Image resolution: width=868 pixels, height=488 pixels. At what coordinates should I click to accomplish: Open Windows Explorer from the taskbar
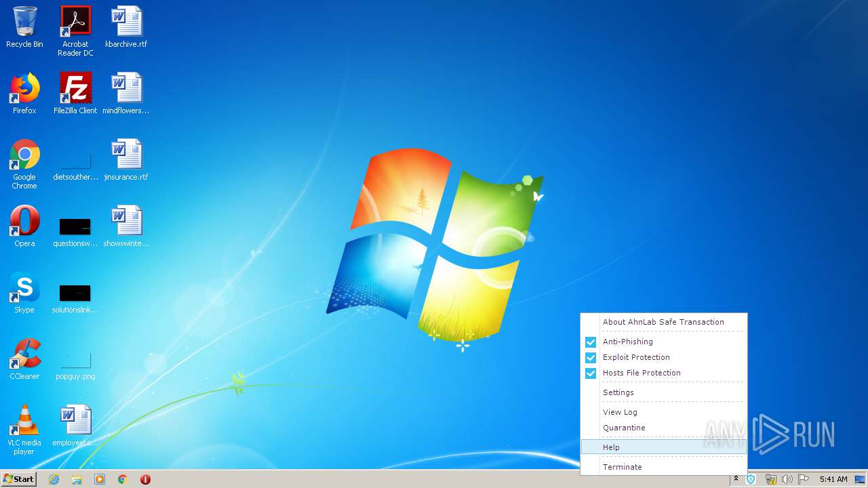tap(77, 479)
